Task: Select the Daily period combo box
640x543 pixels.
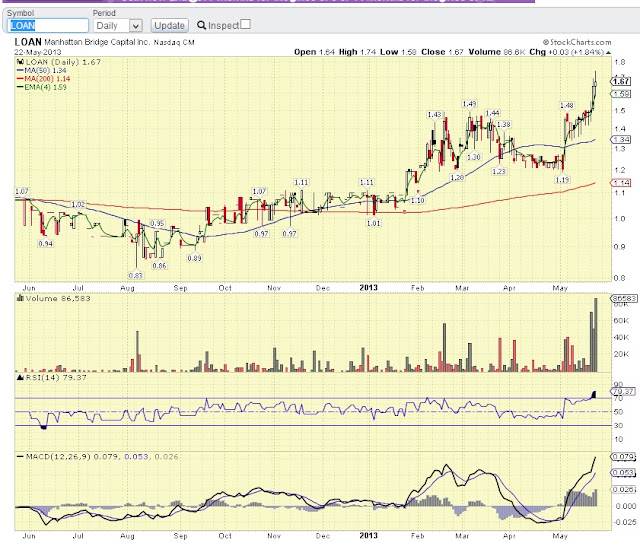Action: 117,26
